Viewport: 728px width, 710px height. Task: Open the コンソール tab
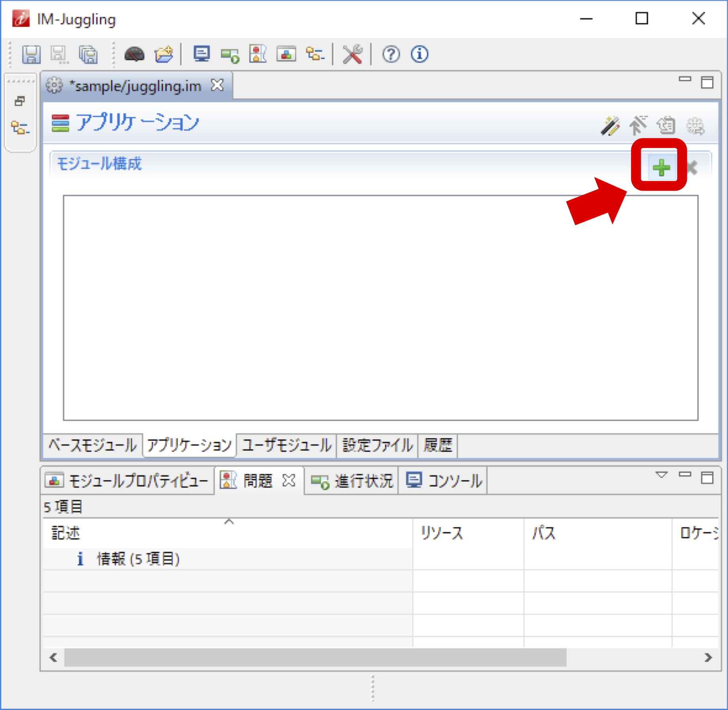(x=443, y=481)
